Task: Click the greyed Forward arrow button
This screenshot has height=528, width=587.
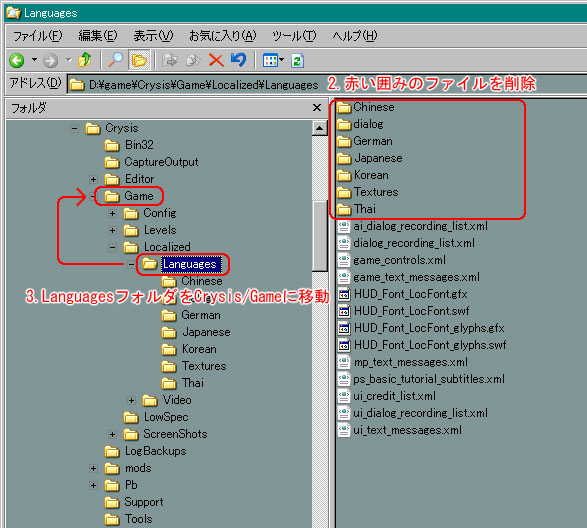Action: tap(51, 60)
